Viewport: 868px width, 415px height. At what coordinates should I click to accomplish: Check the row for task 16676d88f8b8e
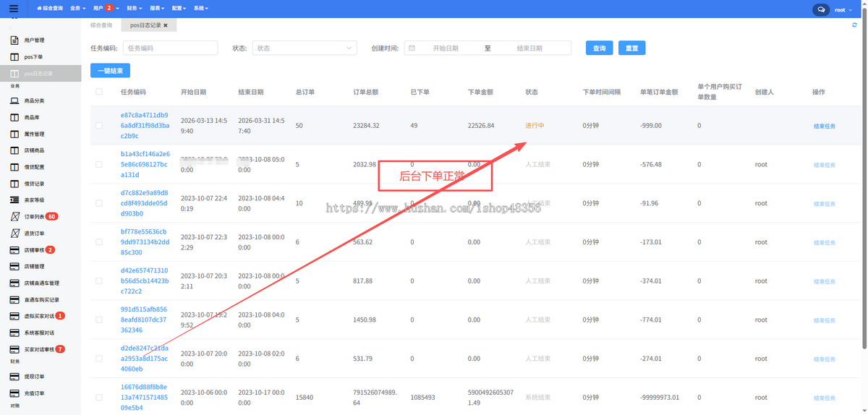tap(99, 398)
